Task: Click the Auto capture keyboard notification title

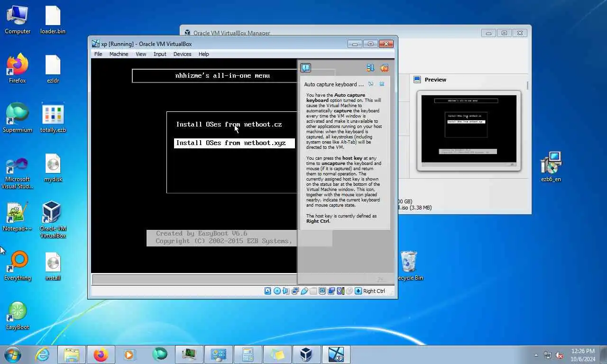Action: tap(334, 84)
